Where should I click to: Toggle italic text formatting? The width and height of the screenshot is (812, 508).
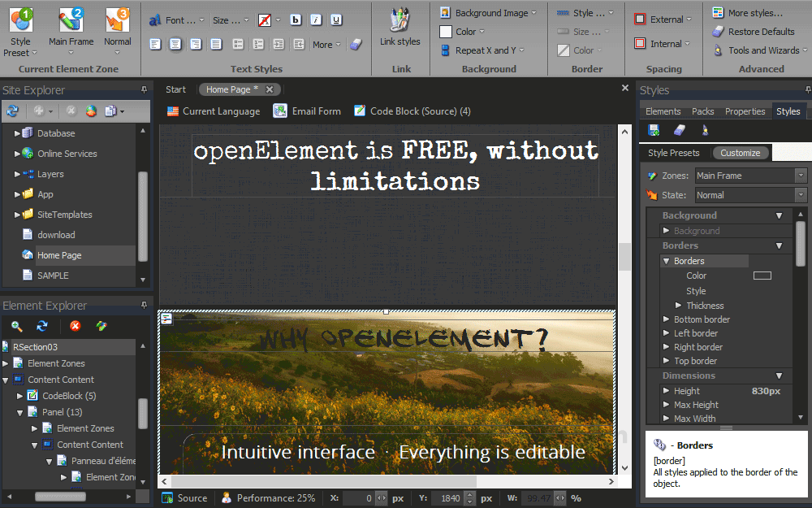(315, 19)
